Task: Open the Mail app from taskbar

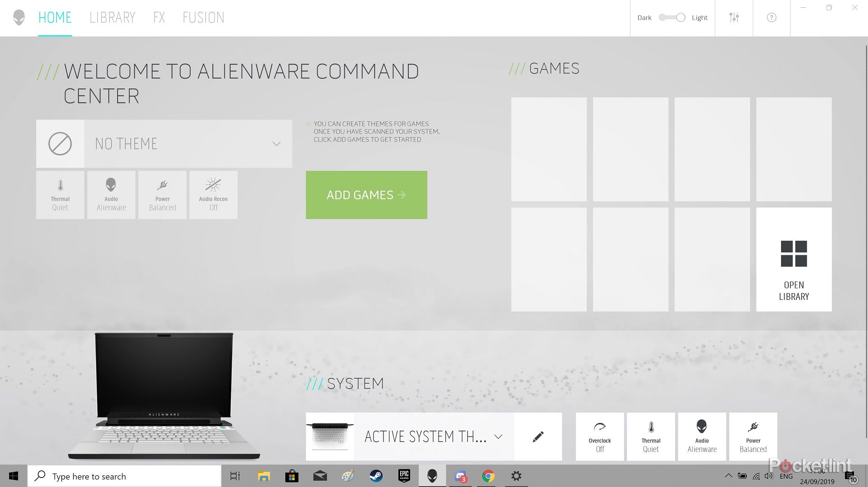Action: [x=320, y=476]
